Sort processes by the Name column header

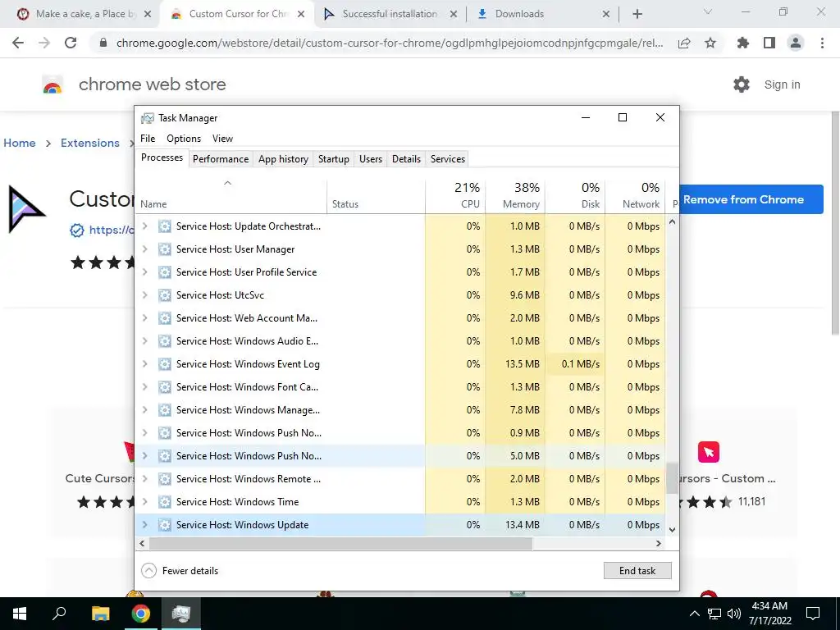point(231,196)
